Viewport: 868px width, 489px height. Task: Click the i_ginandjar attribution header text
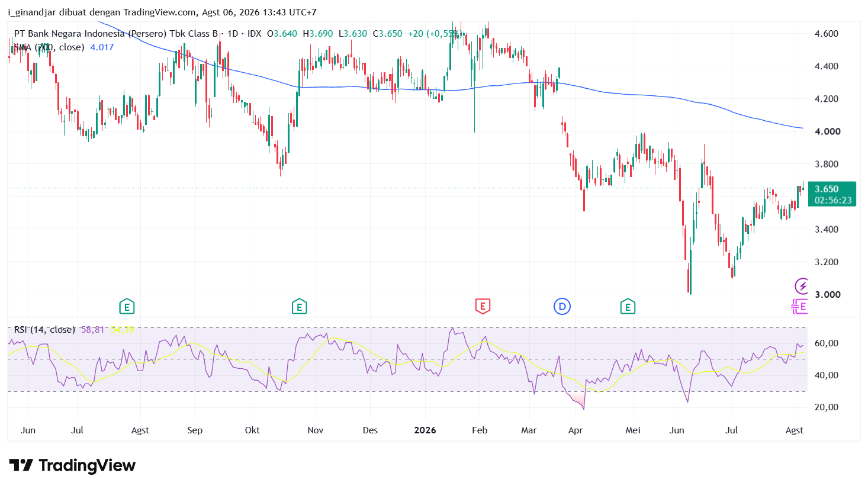162,12
